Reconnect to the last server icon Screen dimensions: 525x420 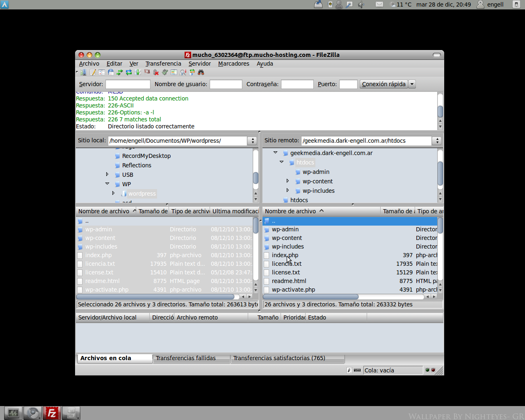(x=165, y=72)
